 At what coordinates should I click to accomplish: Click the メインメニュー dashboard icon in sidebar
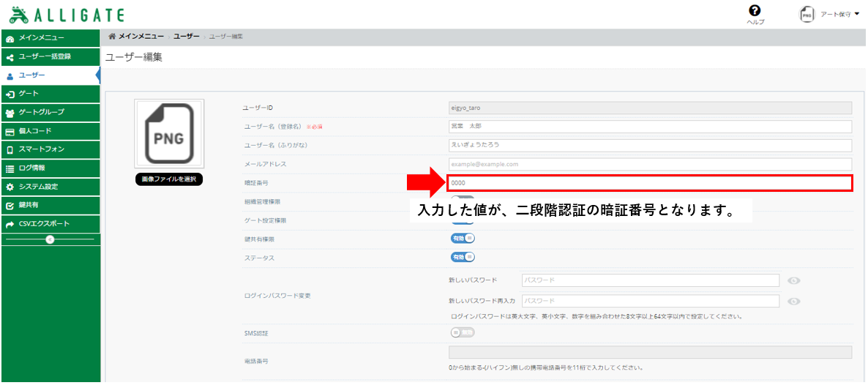[10, 38]
